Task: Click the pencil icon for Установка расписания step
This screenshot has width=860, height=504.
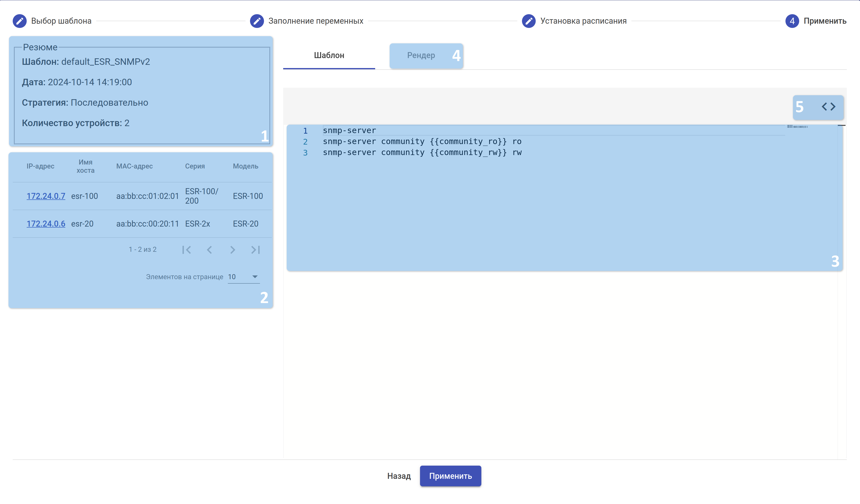Action: 529,21
